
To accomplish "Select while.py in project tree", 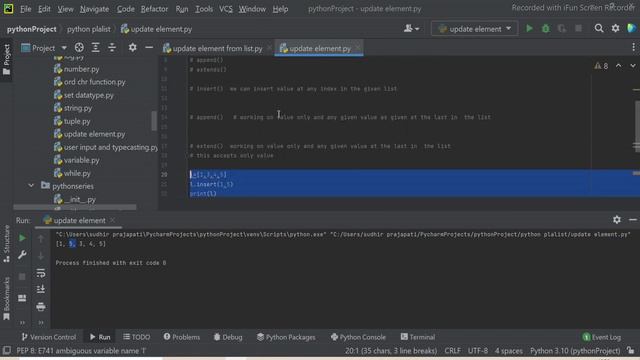I will [x=72, y=173].
